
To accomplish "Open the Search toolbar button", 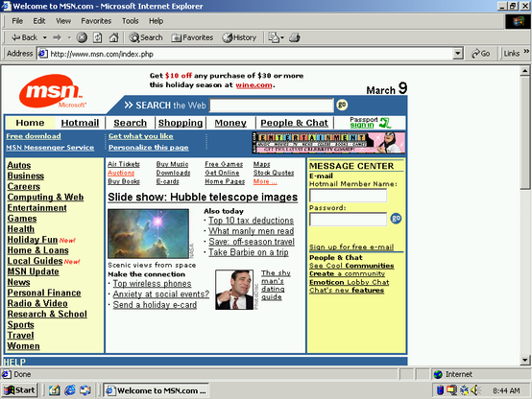I will 146,37.
